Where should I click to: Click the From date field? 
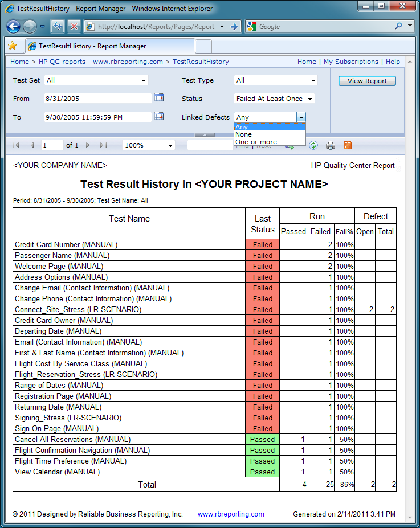pos(97,99)
